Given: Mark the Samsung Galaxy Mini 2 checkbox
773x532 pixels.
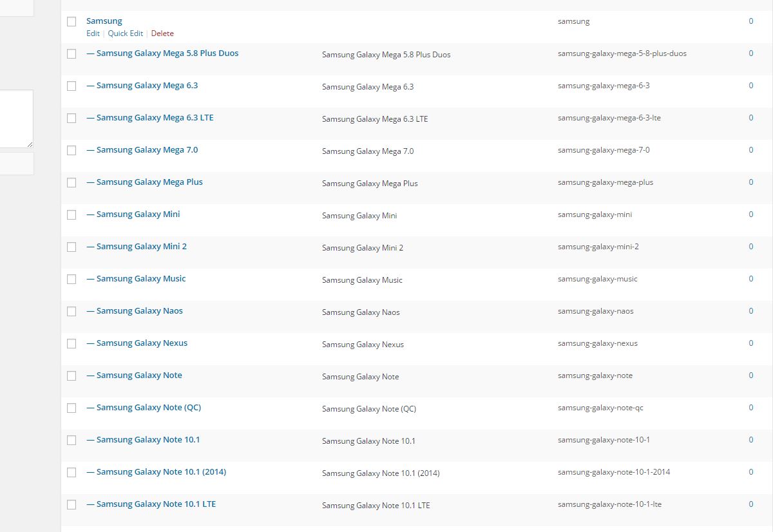Looking at the screenshot, I should (72, 247).
